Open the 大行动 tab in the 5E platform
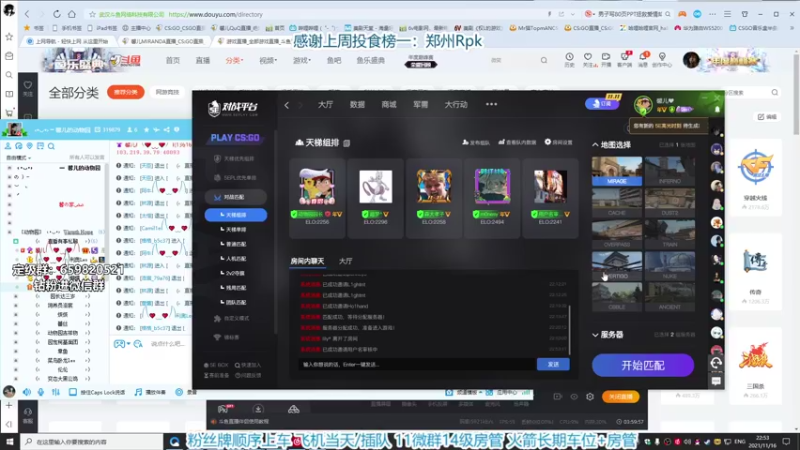This screenshot has height=450, width=800. (x=456, y=105)
